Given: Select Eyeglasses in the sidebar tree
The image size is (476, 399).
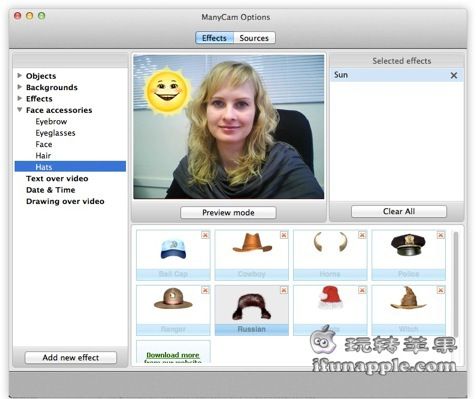Looking at the screenshot, I should [x=55, y=133].
